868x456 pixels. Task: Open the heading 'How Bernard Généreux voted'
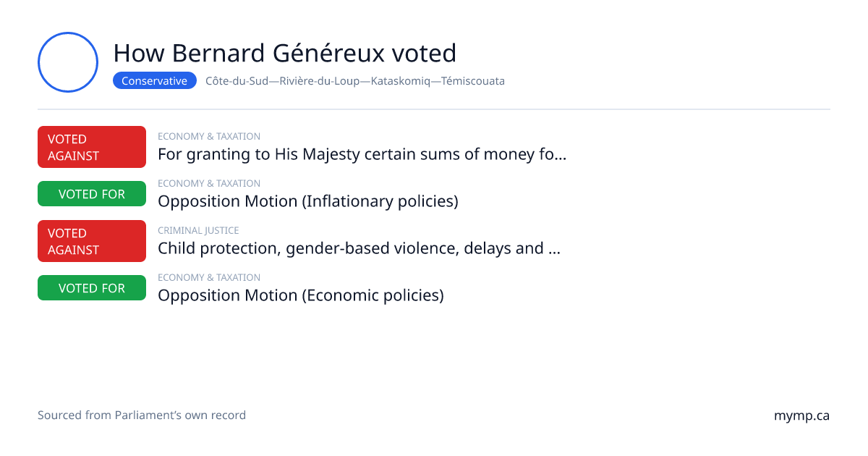(285, 53)
